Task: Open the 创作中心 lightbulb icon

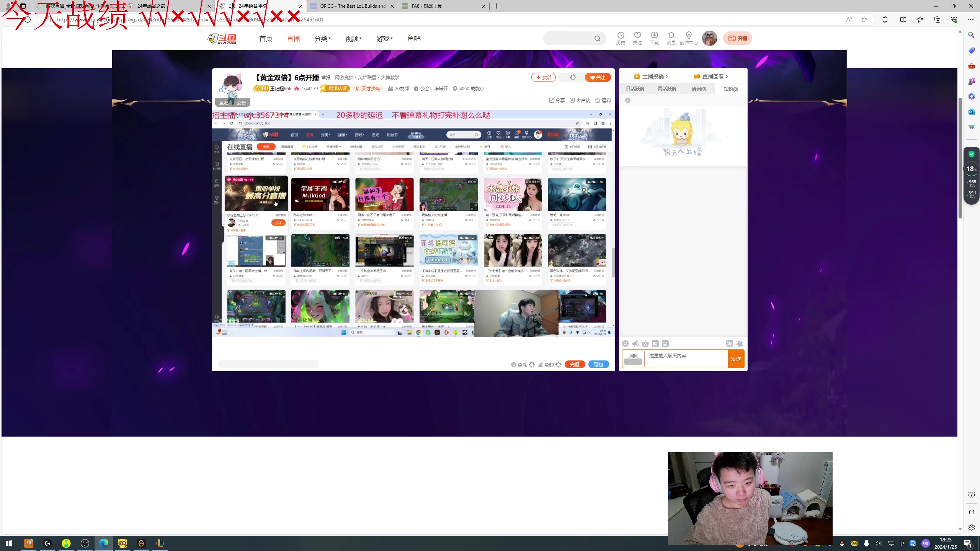Action: coord(689,38)
